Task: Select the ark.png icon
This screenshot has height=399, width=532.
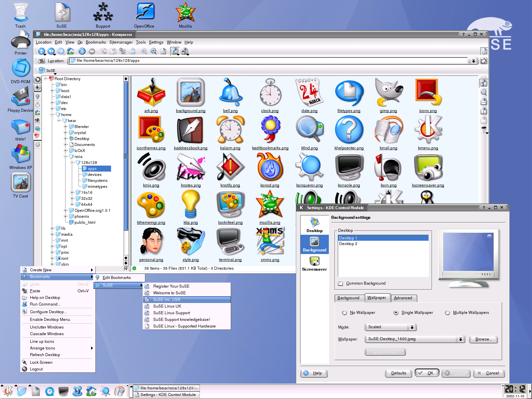Action: click(151, 96)
